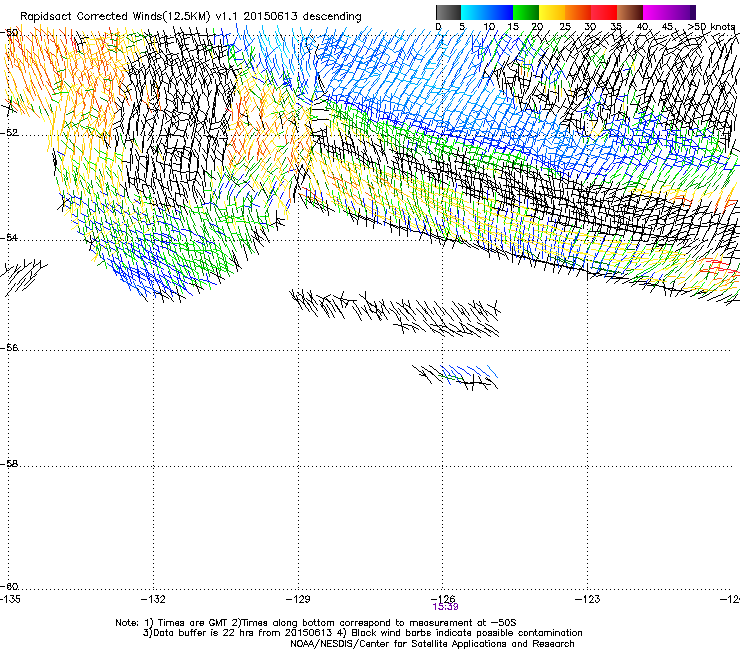Click the -123 longitude axis label
Screen dimensions: 740x650
[588, 599]
